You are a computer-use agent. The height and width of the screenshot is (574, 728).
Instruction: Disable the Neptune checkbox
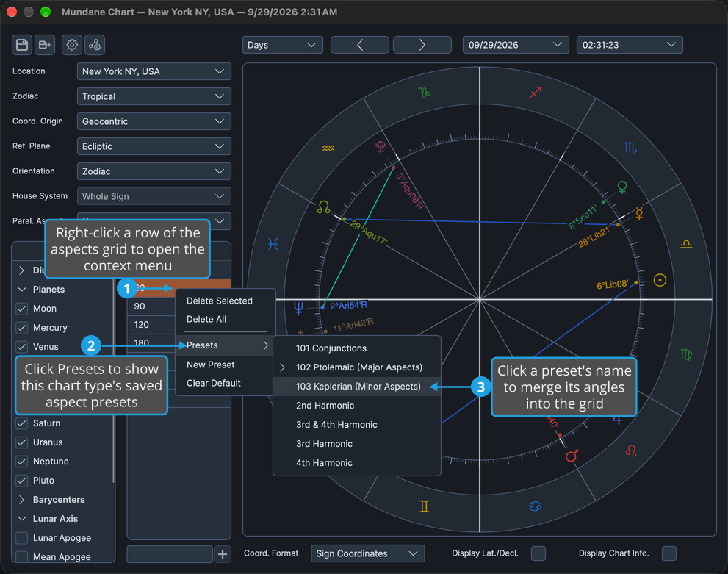[22, 462]
